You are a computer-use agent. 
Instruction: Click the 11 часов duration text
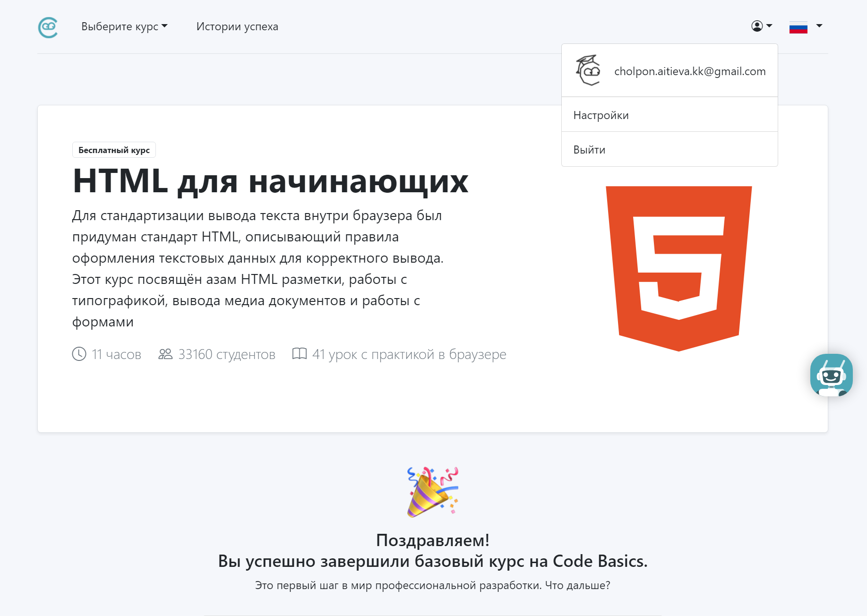(117, 354)
